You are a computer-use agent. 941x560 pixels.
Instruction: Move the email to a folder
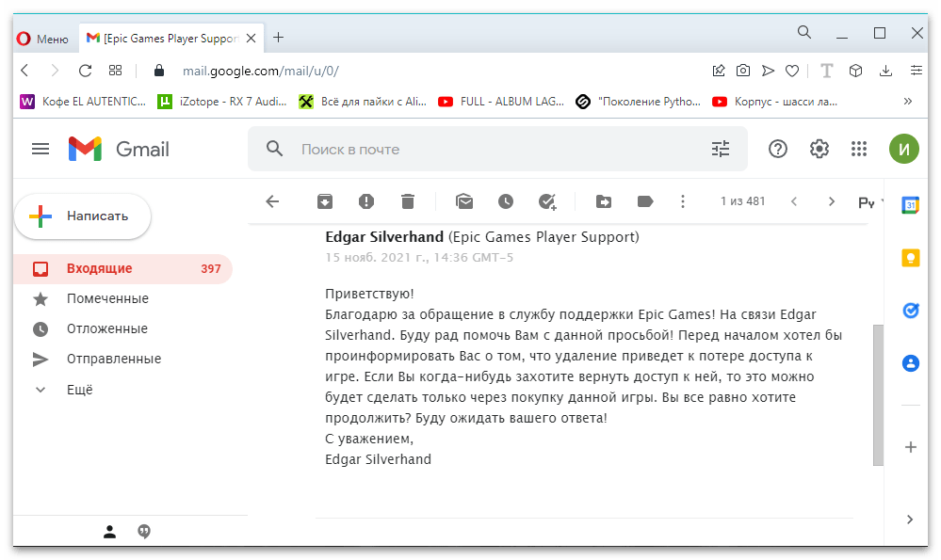[x=604, y=201]
